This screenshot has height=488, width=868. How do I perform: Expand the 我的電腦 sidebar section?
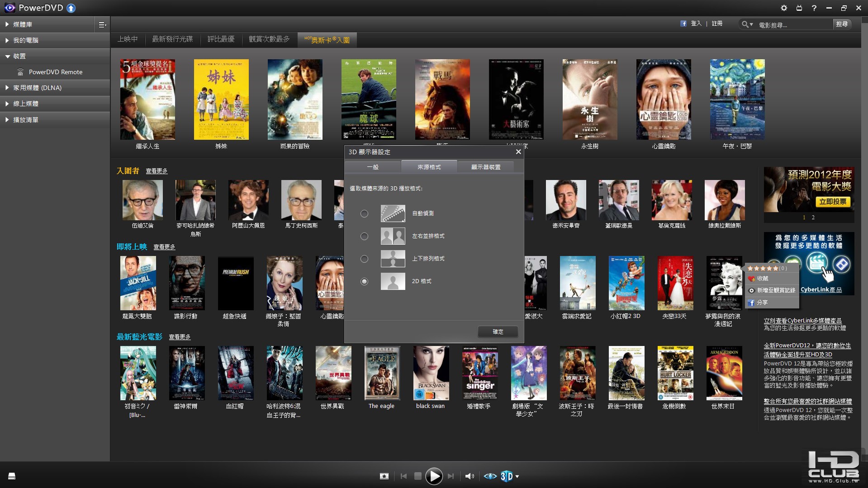[x=7, y=40]
